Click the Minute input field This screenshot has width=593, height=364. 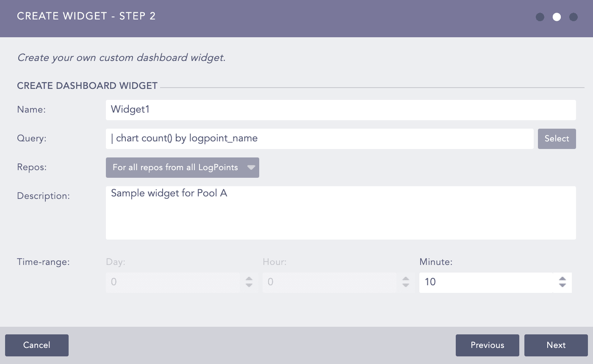coord(485,282)
